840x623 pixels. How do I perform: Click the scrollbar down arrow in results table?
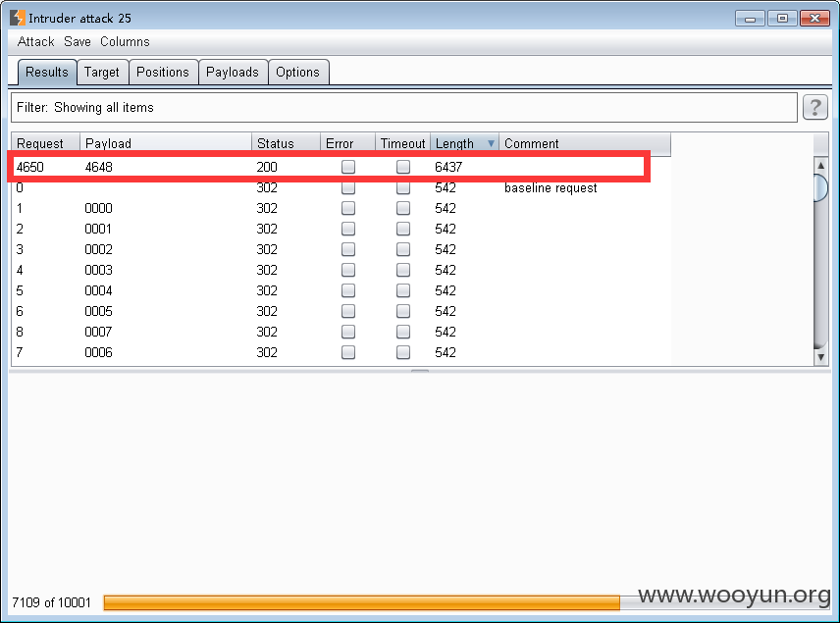click(820, 357)
